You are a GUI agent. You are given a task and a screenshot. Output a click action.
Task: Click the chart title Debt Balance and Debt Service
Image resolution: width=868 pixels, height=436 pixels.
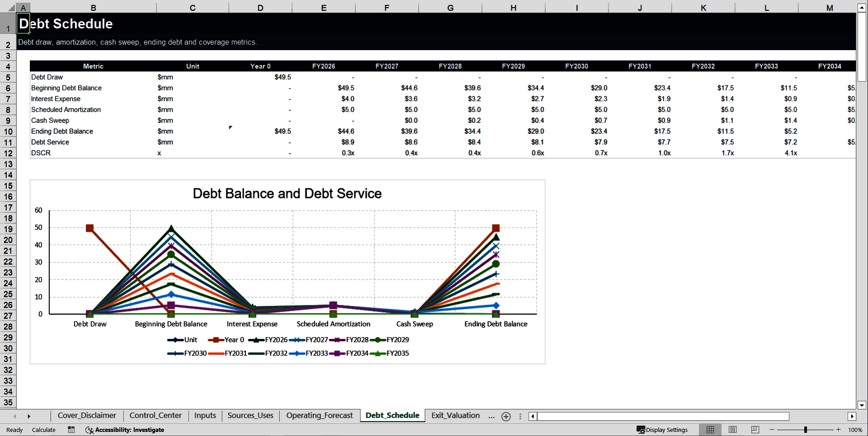287,193
